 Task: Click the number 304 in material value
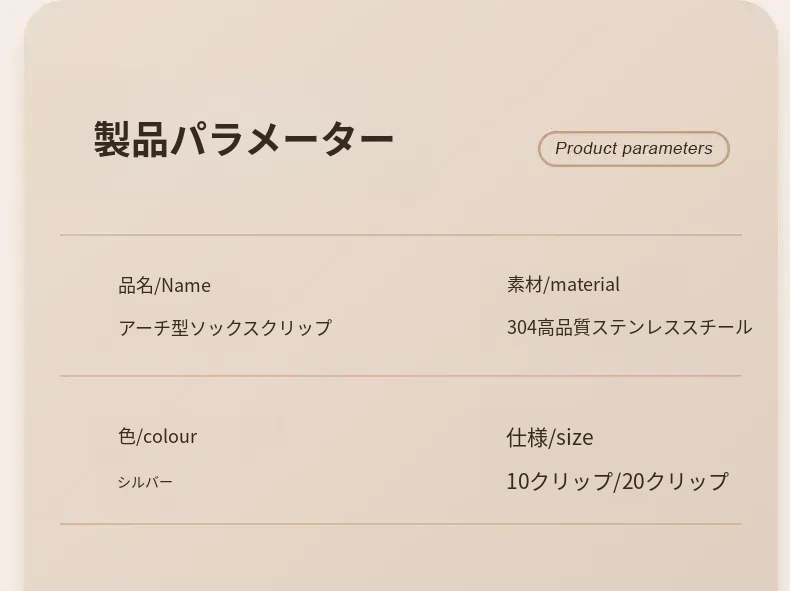[x=522, y=328]
